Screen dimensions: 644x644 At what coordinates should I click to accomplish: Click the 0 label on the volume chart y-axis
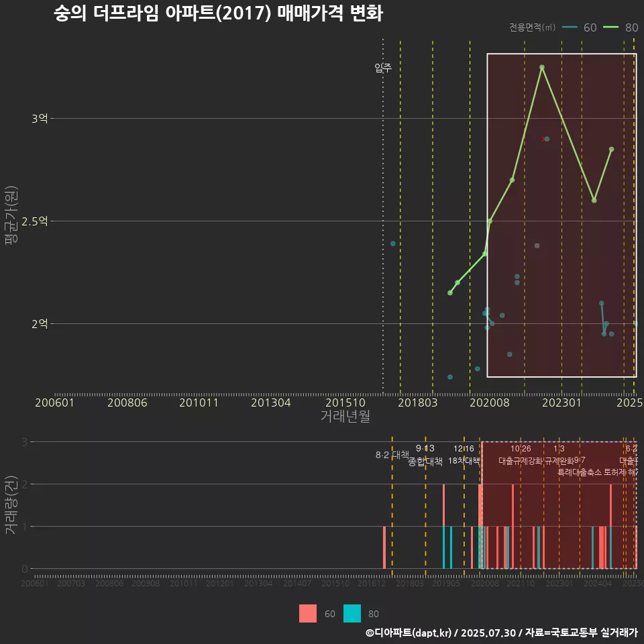25,569
